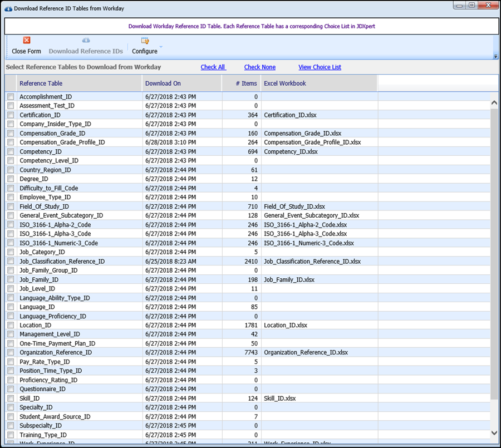The image size is (501, 448).
Task: Click the Close Form red X icon
Action: 27,40
